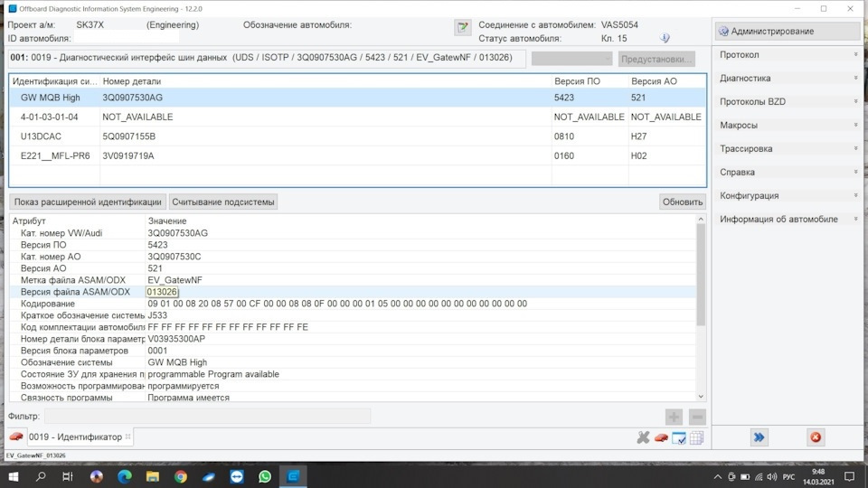Click the РУС language indicator

click(x=788, y=476)
